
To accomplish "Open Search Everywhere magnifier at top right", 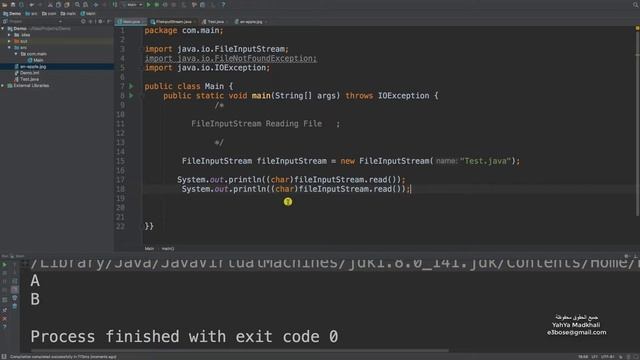I will click(636, 4).
